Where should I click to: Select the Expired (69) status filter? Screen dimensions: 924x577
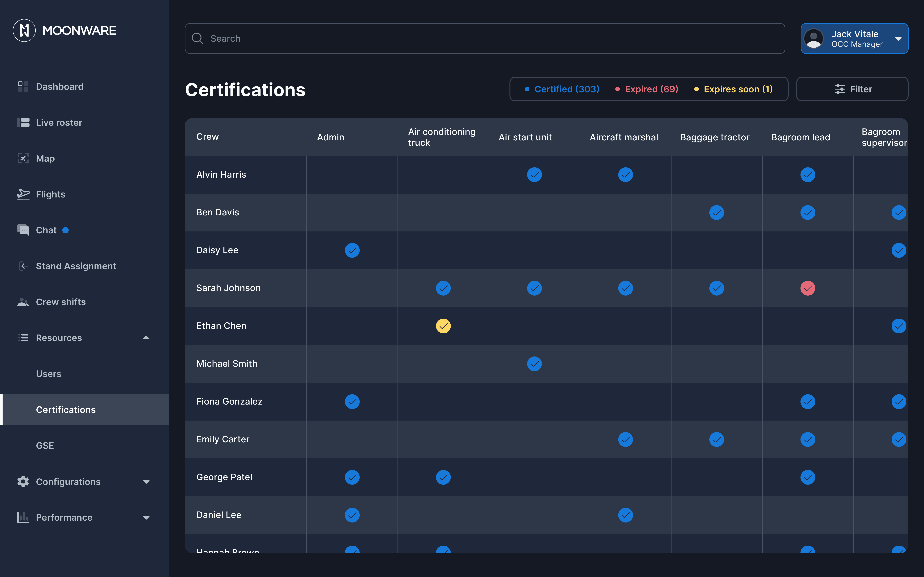[651, 89]
